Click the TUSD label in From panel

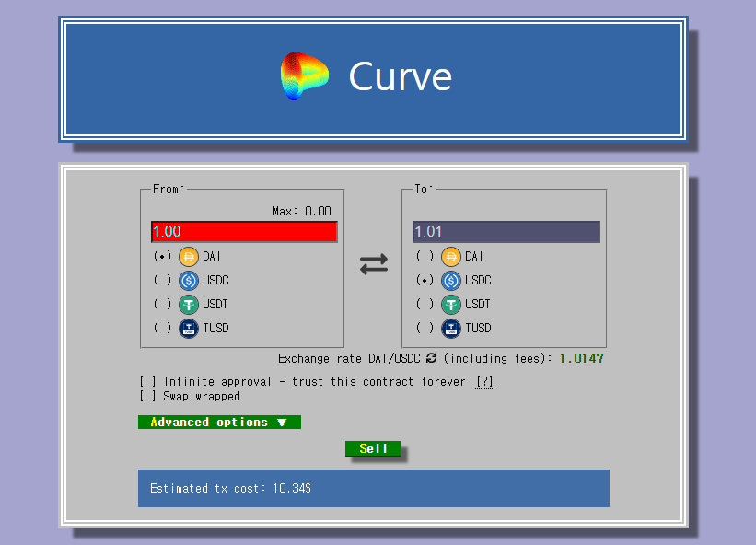pos(215,328)
